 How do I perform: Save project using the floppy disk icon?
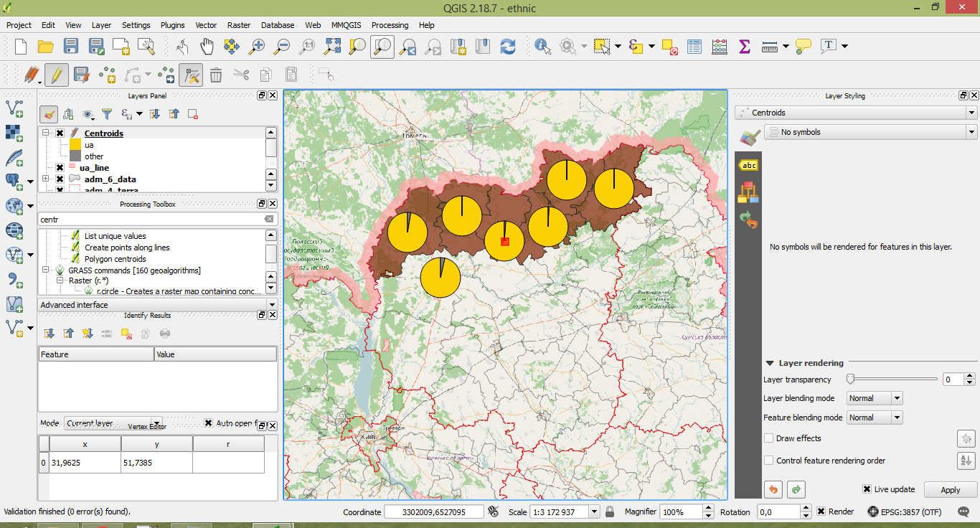click(70, 47)
